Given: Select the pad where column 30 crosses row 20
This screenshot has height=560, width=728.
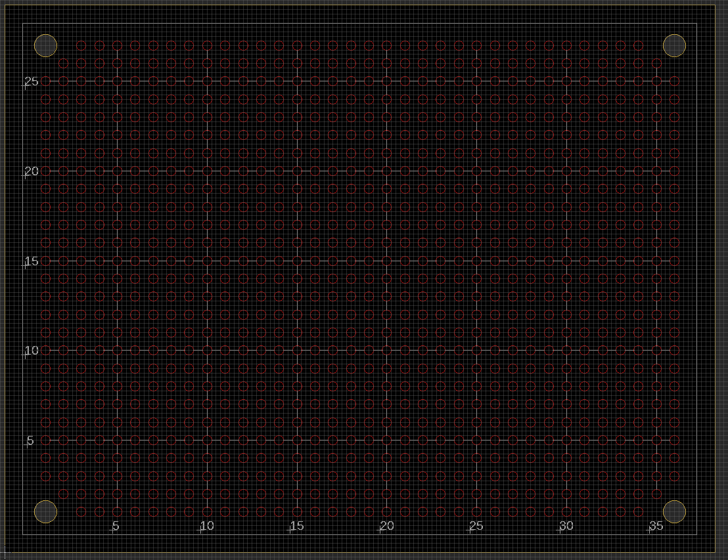Looking at the screenshot, I should click(x=566, y=171).
